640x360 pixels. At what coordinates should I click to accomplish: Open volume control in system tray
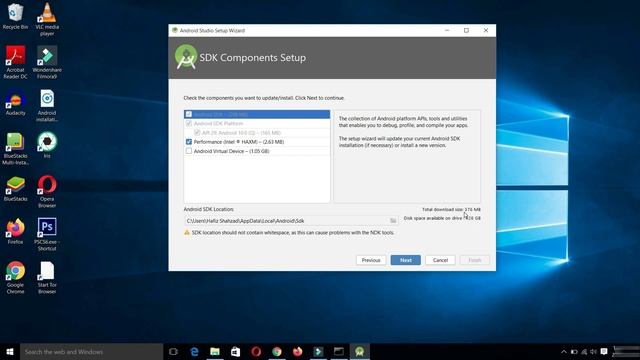(594, 351)
